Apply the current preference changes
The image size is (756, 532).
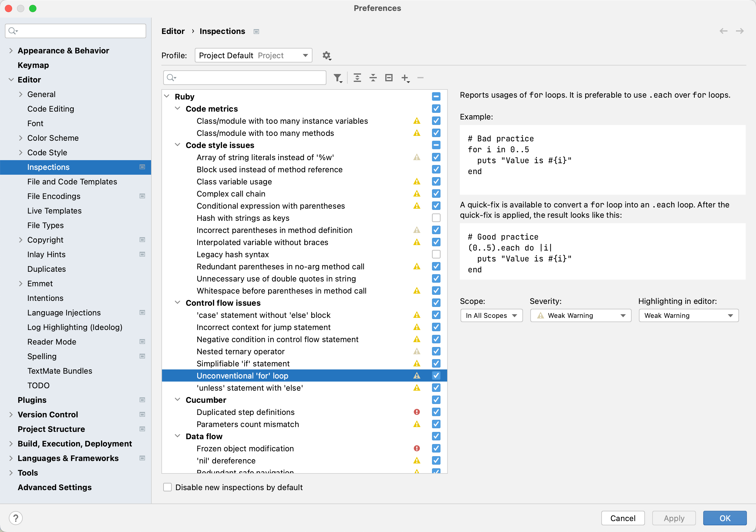coord(673,518)
